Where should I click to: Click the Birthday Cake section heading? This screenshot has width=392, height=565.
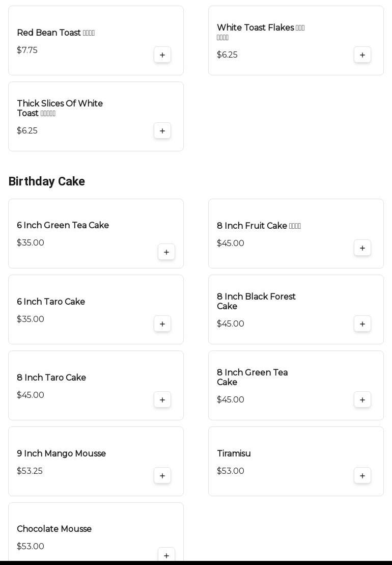click(47, 181)
